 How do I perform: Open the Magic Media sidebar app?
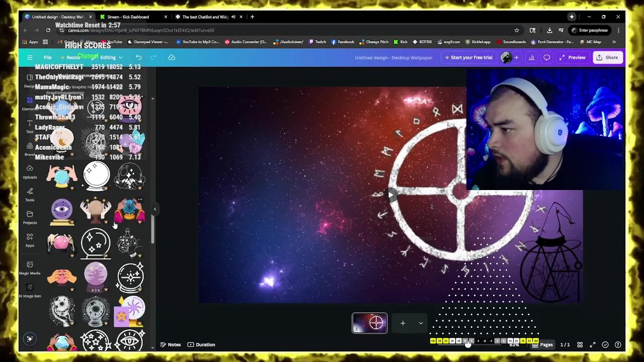(30, 267)
